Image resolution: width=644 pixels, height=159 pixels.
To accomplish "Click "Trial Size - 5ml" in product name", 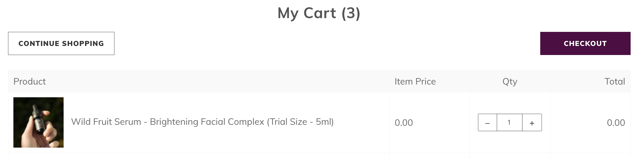I will click(x=300, y=122).
